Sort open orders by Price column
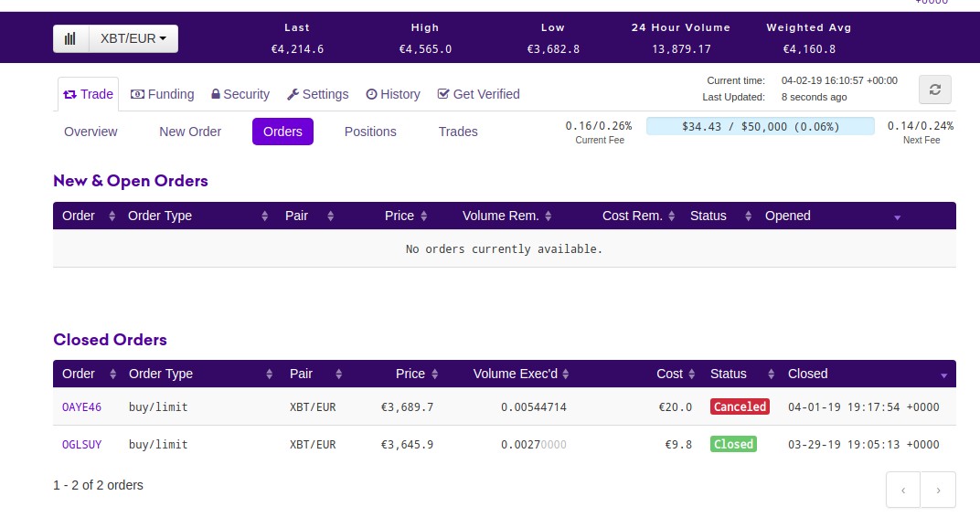This screenshot has width=980, height=517. (x=406, y=216)
